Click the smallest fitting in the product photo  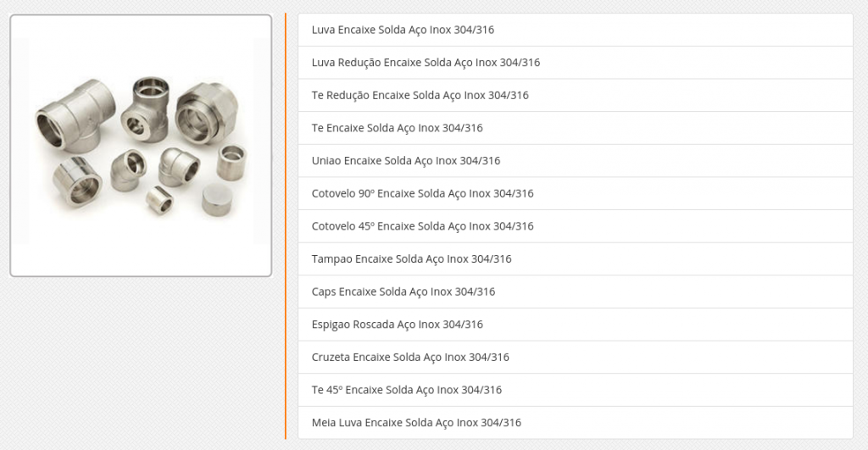pos(159,200)
